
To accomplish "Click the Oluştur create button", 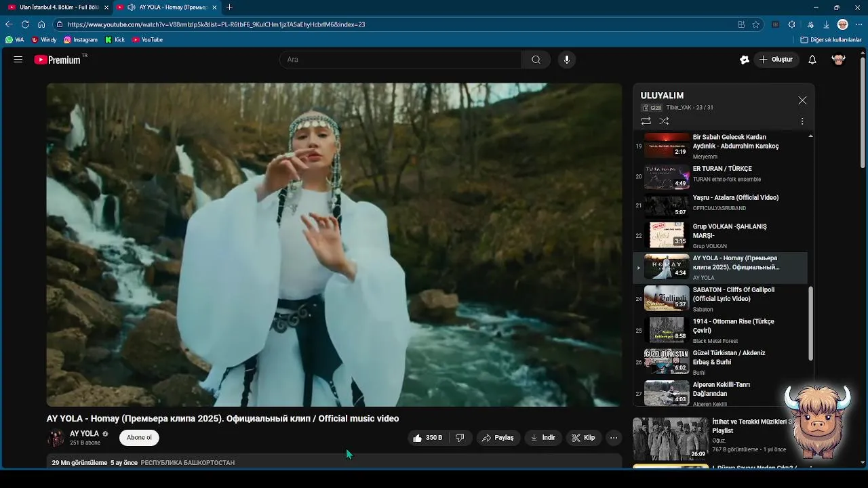I will [776, 60].
